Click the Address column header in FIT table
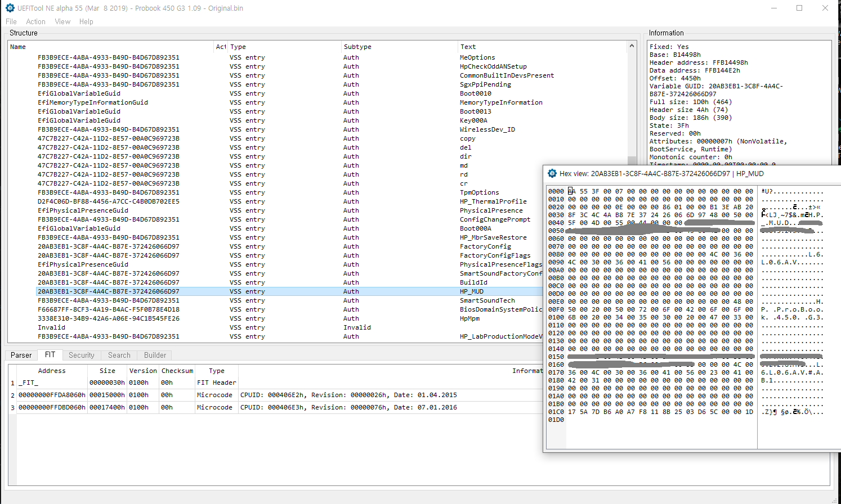 pos(52,371)
